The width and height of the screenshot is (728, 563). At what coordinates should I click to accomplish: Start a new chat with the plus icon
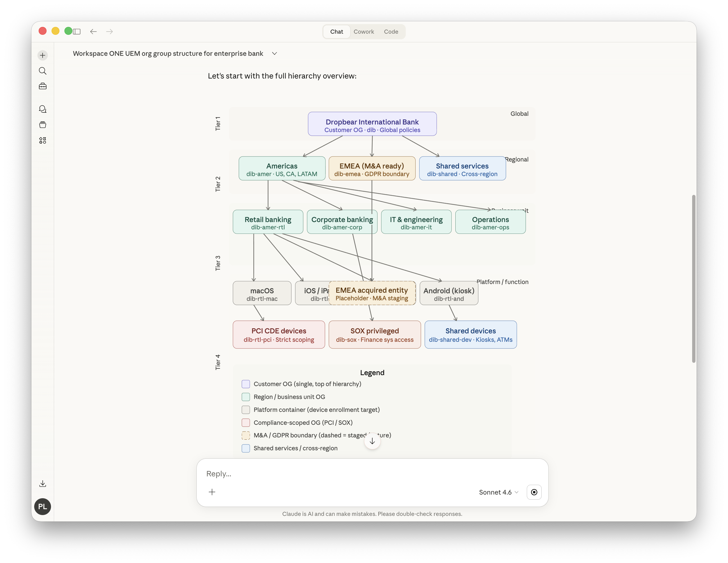43,55
